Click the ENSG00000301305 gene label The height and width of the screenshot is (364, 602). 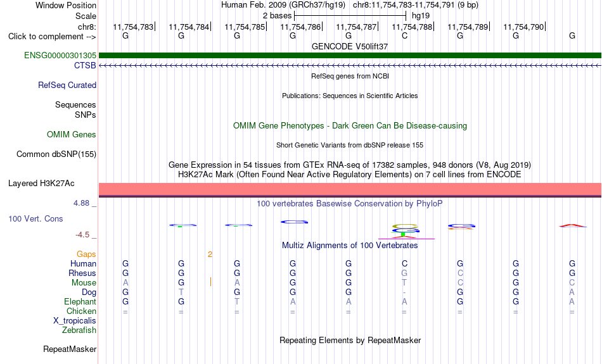pyautogui.click(x=60, y=55)
